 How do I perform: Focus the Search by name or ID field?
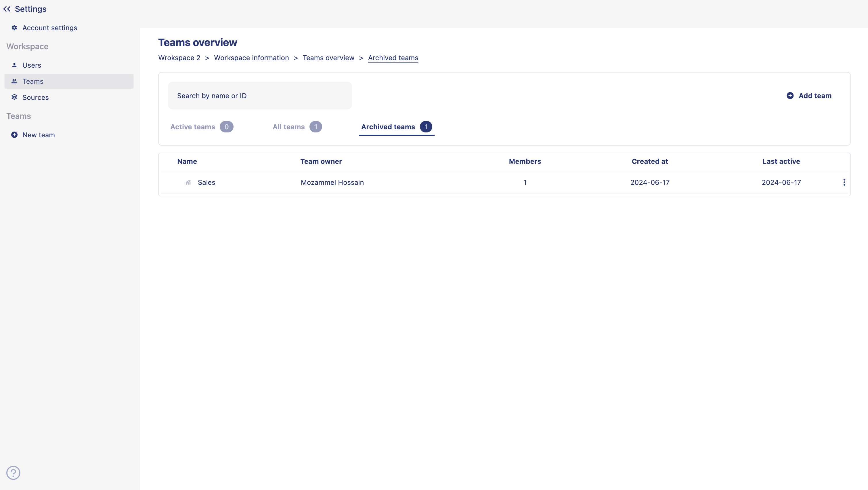point(259,96)
